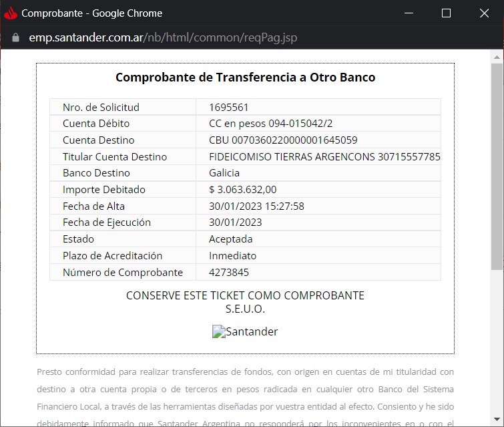Click the 'Fecha de Alta' label
The height and width of the screenshot is (427, 504).
93,206
